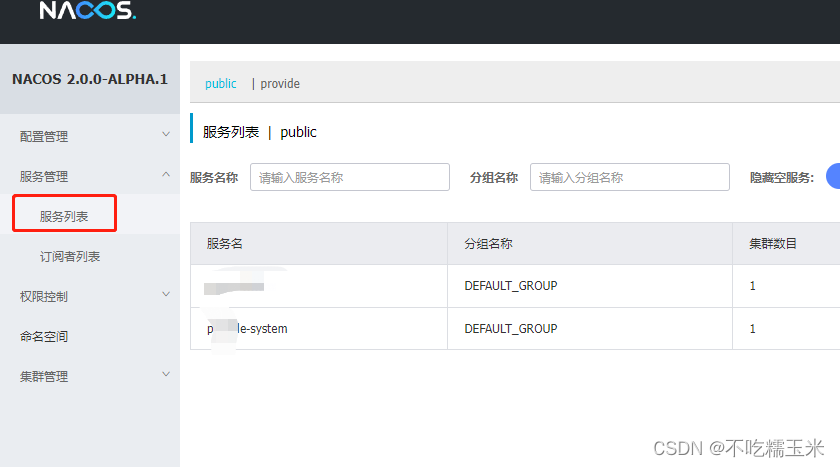
Task: Select 订阅者列表 in the sidebar
Action: [70, 256]
